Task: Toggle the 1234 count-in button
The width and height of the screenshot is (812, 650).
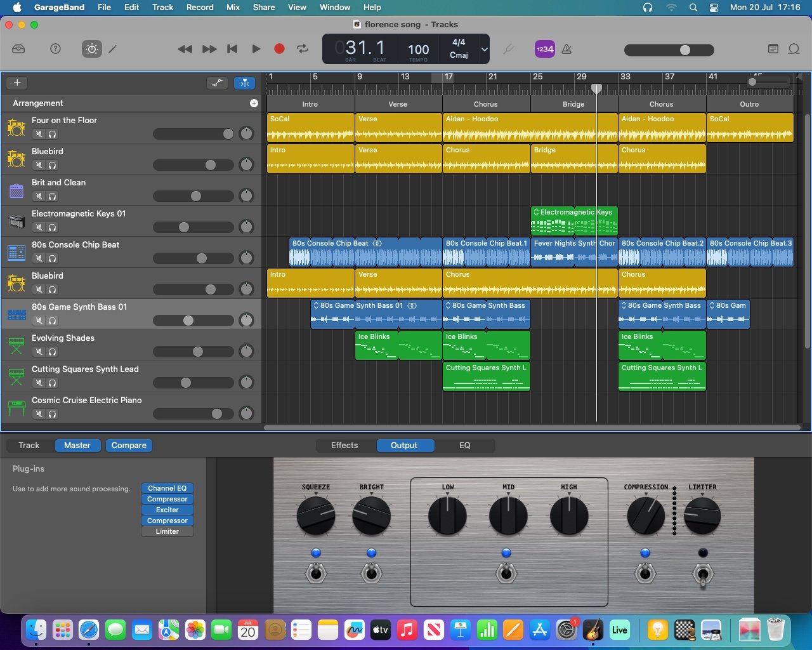Action: 545,49
